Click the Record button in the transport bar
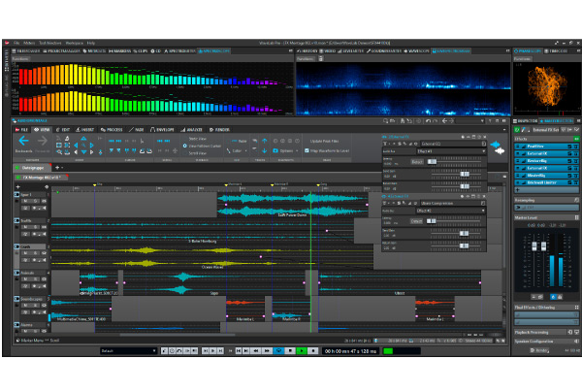582x392 pixels. click(313, 351)
